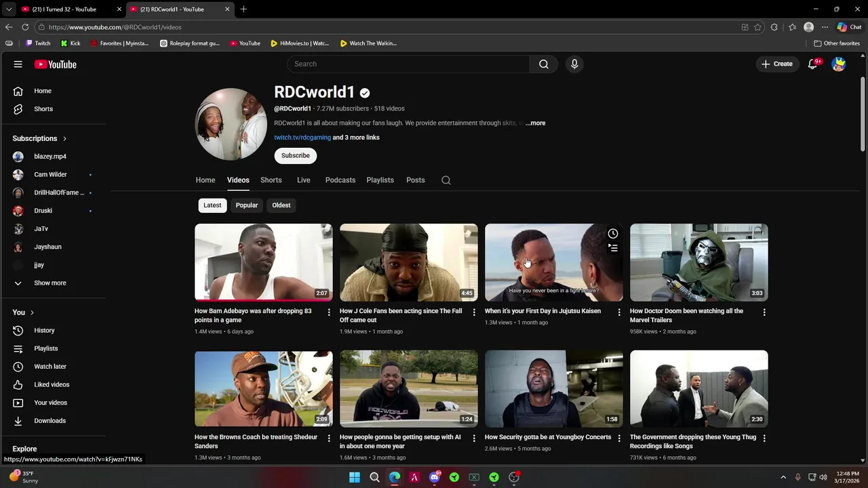Switch to channel Home tab

click(205, 180)
